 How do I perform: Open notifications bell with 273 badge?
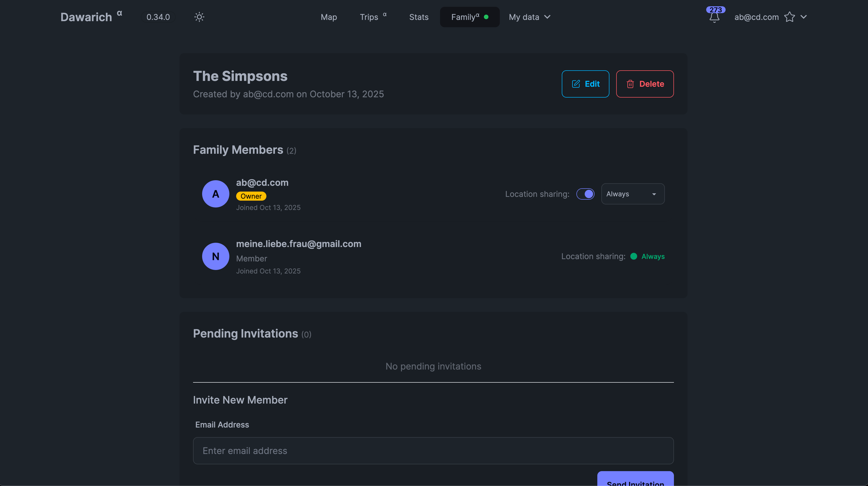tap(714, 17)
